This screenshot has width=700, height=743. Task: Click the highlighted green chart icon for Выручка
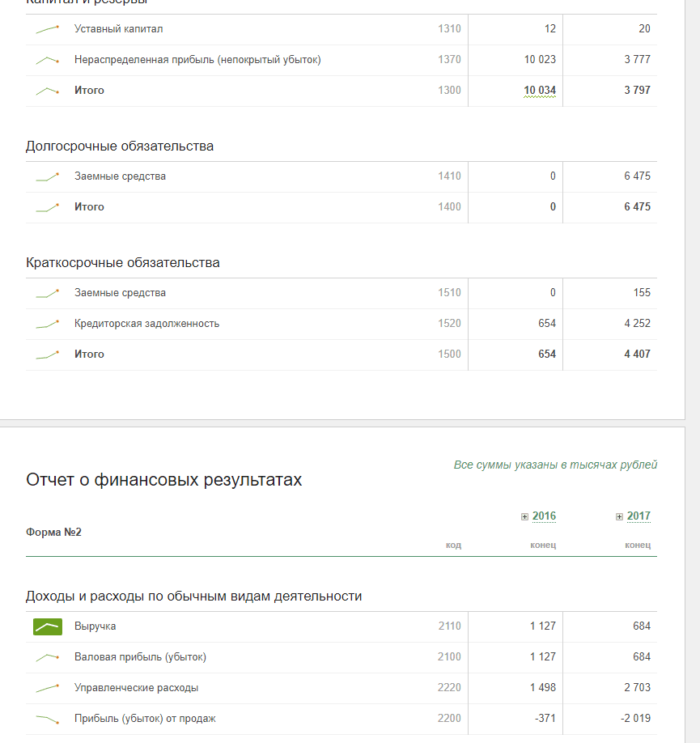click(48, 626)
